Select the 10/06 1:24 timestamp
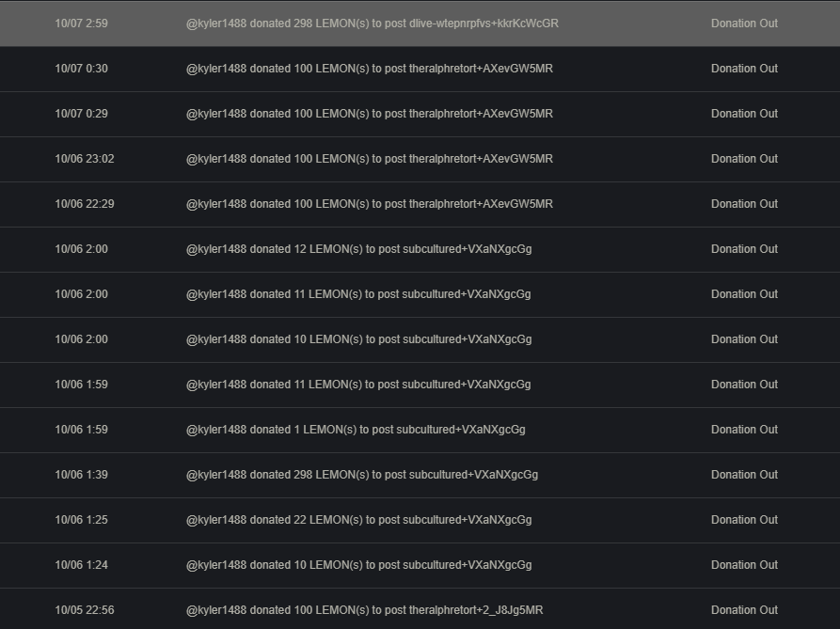This screenshot has width=840, height=629. pos(81,565)
